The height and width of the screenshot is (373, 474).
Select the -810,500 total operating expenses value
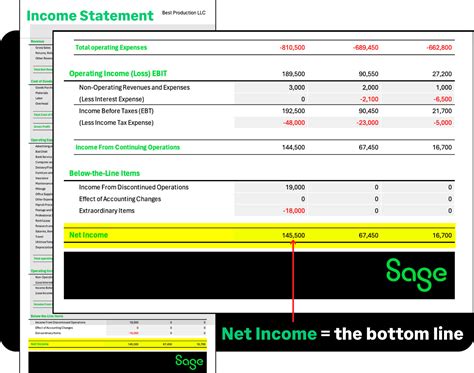pyautogui.click(x=292, y=48)
